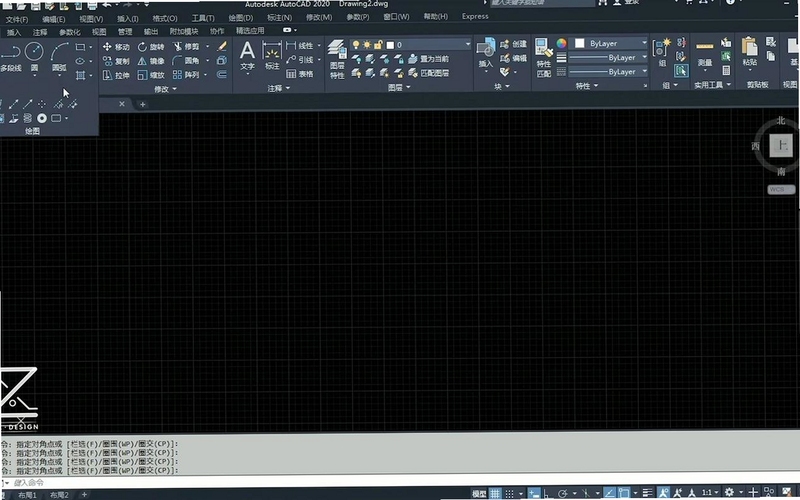
Task: Open the Express menu
Action: click(x=475, y=16)
